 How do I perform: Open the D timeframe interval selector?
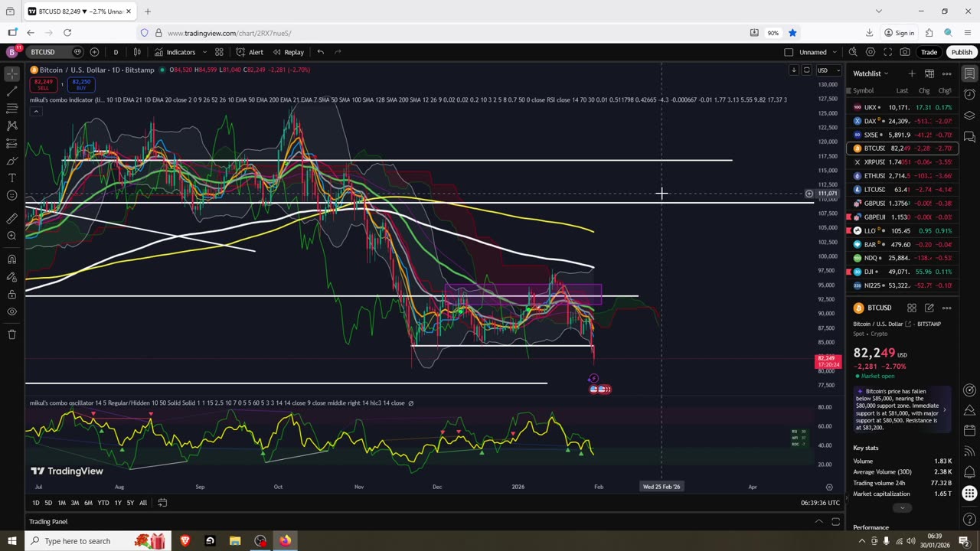tap(116, 52)
